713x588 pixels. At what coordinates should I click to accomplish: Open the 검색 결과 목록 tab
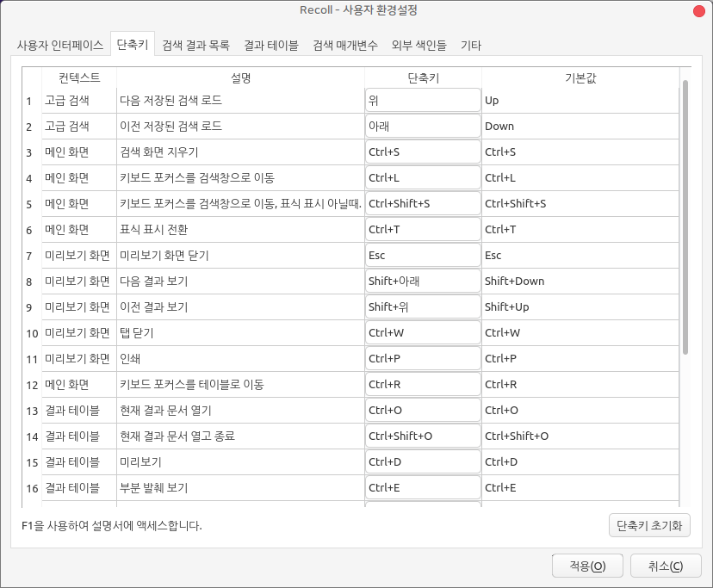point(195,45)
